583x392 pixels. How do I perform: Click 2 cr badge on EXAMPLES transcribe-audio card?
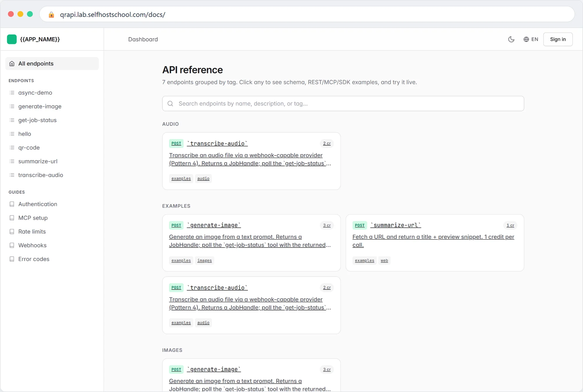click(327, 287)
